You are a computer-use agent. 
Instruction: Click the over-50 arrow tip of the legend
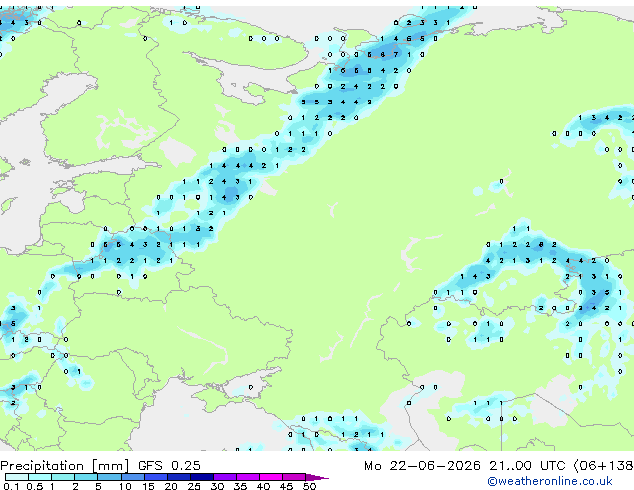coord(317,477)
